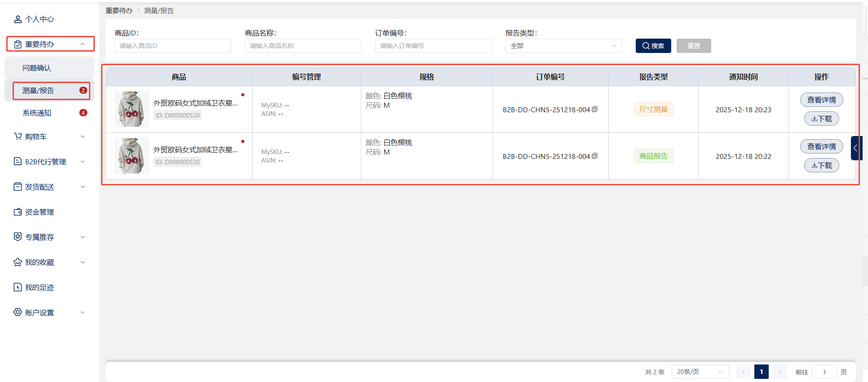
Task: Collapse the 重要待办 menu chevron
Action: tap(83, 44)
